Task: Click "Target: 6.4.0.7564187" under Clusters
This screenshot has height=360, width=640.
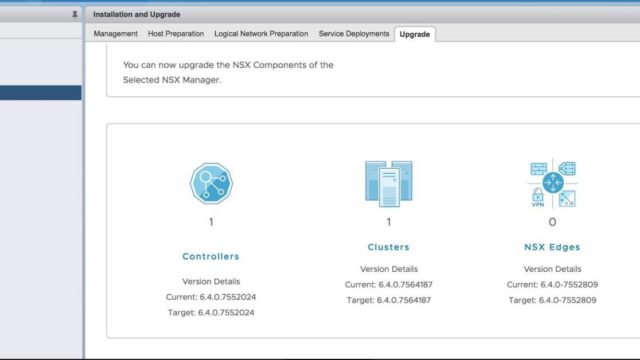Action: click(389, 300)
